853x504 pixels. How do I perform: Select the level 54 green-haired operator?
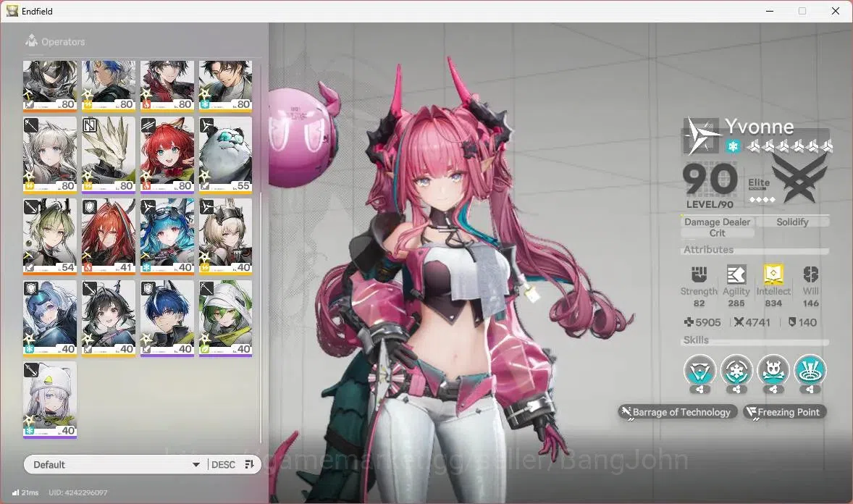click(x=50, y=237)
